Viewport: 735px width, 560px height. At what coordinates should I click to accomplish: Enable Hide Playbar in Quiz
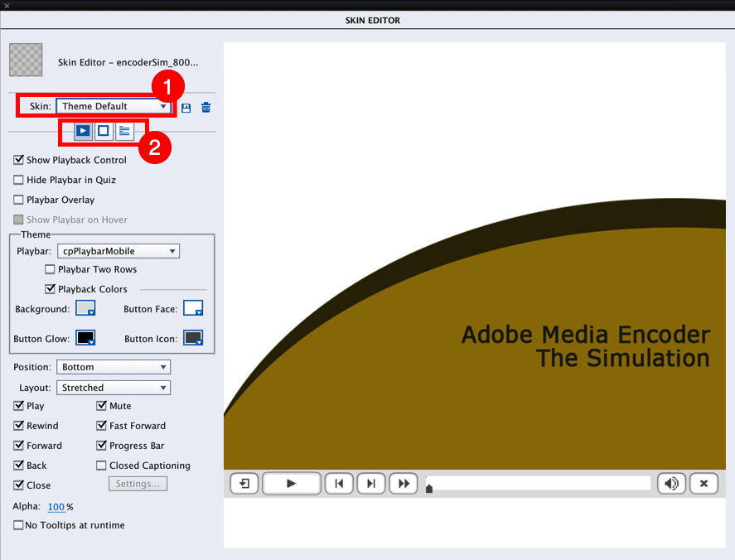coord(18,180)
